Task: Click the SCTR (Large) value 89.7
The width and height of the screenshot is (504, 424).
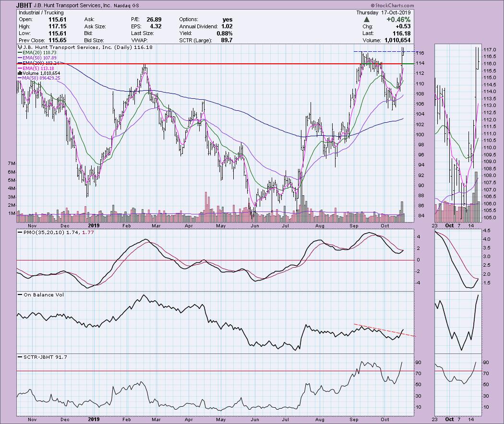Action: (x=227, y=40)
